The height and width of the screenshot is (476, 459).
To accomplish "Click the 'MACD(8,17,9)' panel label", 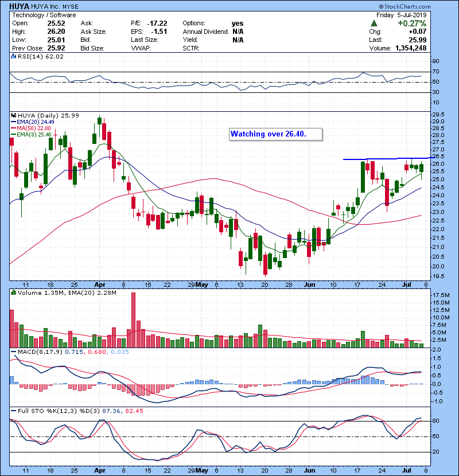I will [40, 352].
